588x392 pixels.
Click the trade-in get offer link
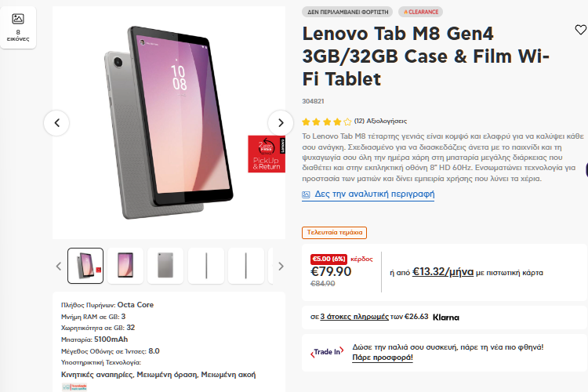383,358
